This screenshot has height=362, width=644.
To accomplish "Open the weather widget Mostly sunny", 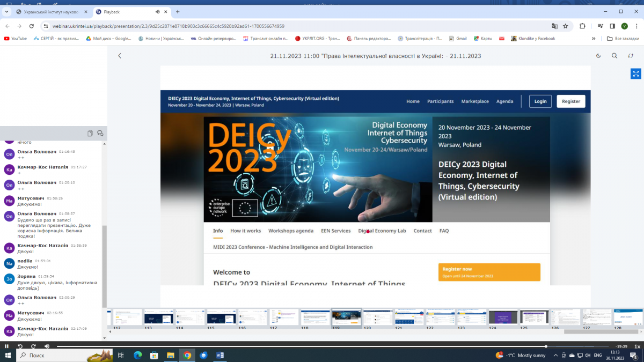I will [521, 356].
